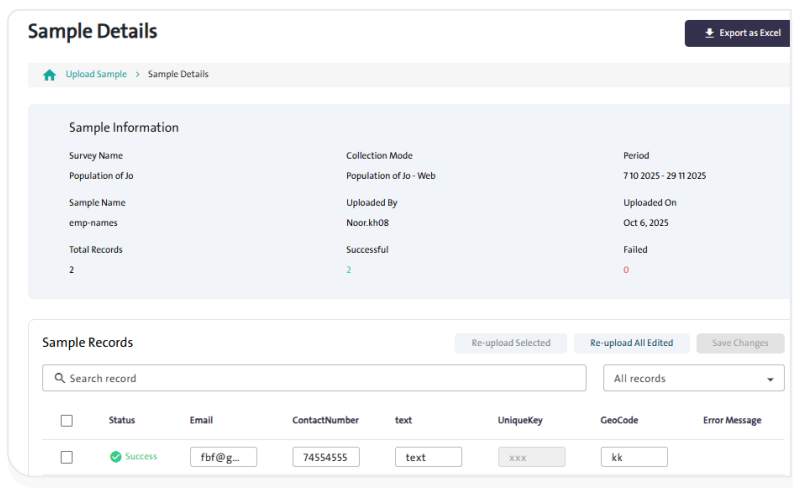Screen dimensions: 797x488
Task: Click Re-upload All Edited button
Action: pos(631,343)
